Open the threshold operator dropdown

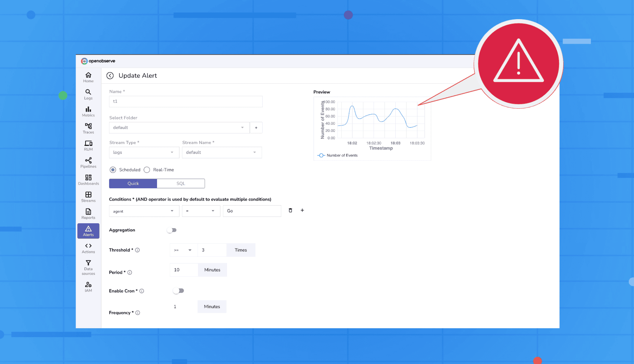click(x=183, y=250)
